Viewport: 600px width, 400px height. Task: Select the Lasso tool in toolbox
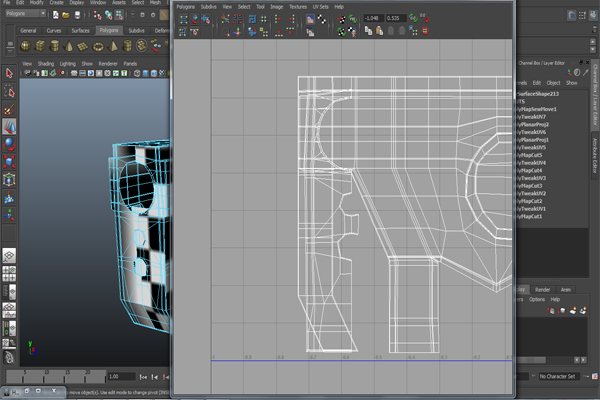coord(9,91)
